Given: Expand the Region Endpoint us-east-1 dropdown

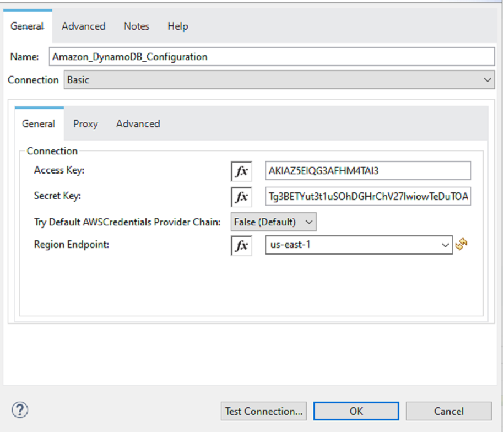Looking at the screenshot, I should pyautogui.click(x=359, y=245).
